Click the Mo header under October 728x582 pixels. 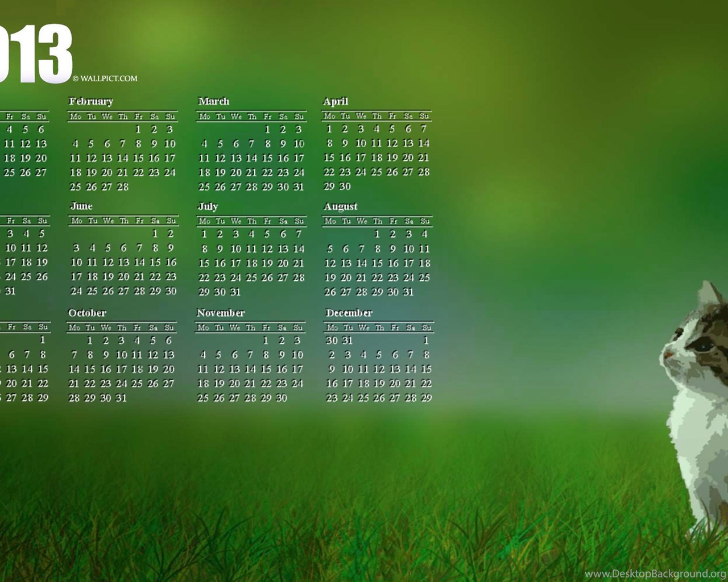pos(75,328)
